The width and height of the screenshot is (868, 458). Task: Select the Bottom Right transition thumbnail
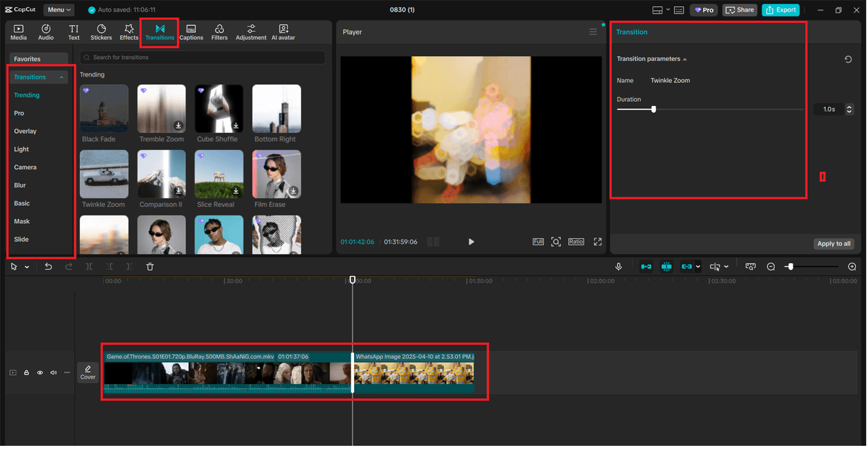277,109
